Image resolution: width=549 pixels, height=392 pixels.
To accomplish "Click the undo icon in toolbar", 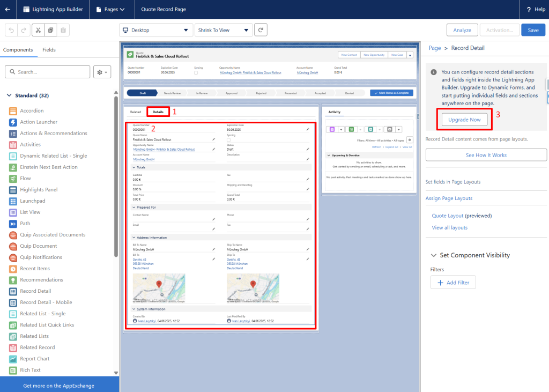I will (11, 30).
